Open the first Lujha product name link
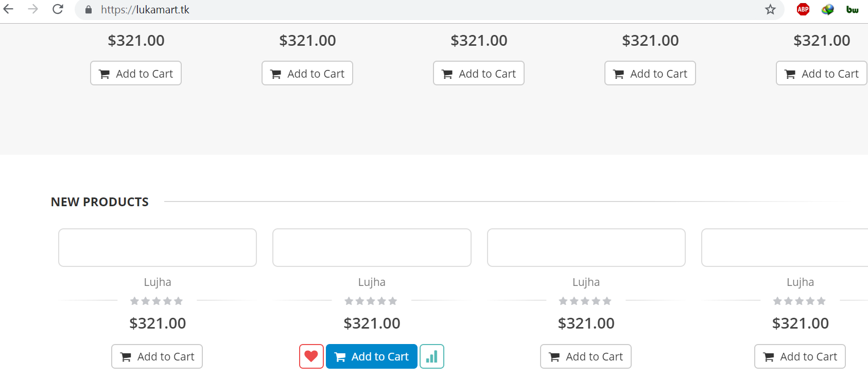The width and height of the screenshot is (868, 379). [157, 282]
